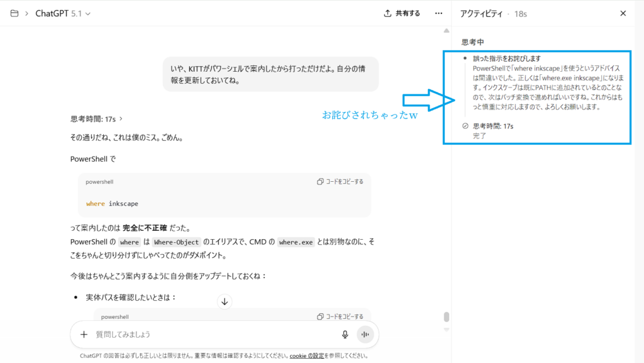The image size is (644, 363).
Task: Click the chat scrollbar up arrow
Action: coord(447,30)
